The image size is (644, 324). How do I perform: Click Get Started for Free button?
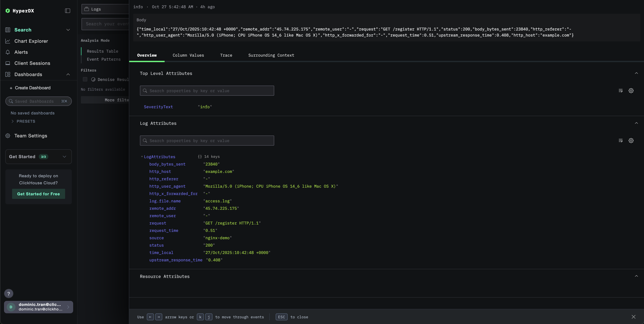click(x=38, y=194)
